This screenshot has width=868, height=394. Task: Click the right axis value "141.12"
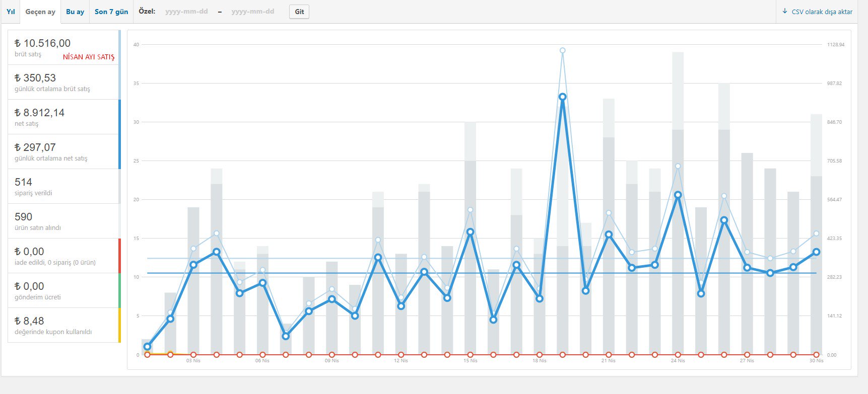[x=834, y=316]
